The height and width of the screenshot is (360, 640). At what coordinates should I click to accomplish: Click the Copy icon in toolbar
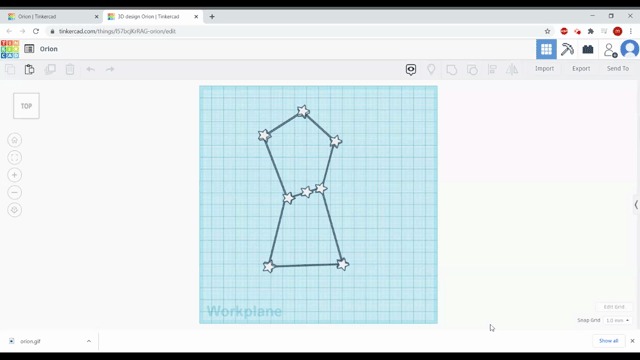[10, 69]
